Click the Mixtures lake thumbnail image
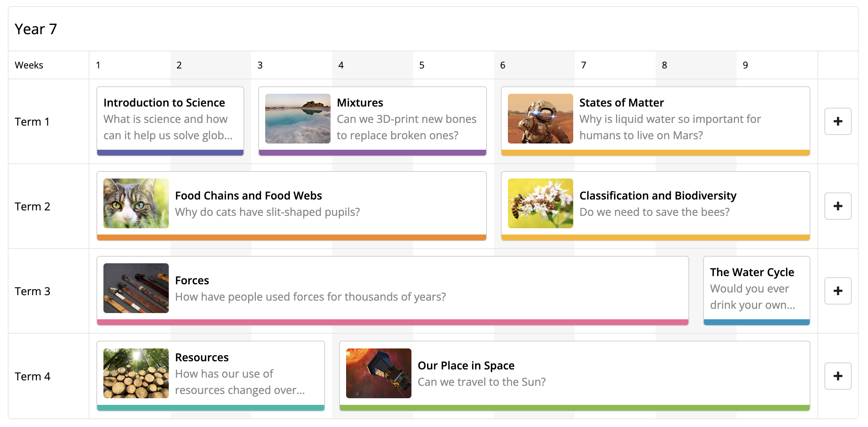 tap(297, 119)
